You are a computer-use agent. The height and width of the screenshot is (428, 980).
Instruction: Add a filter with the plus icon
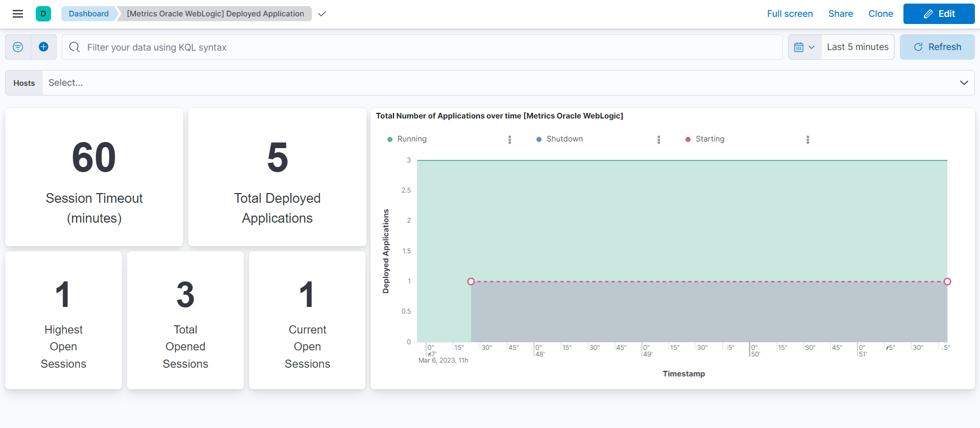(43, 47)
